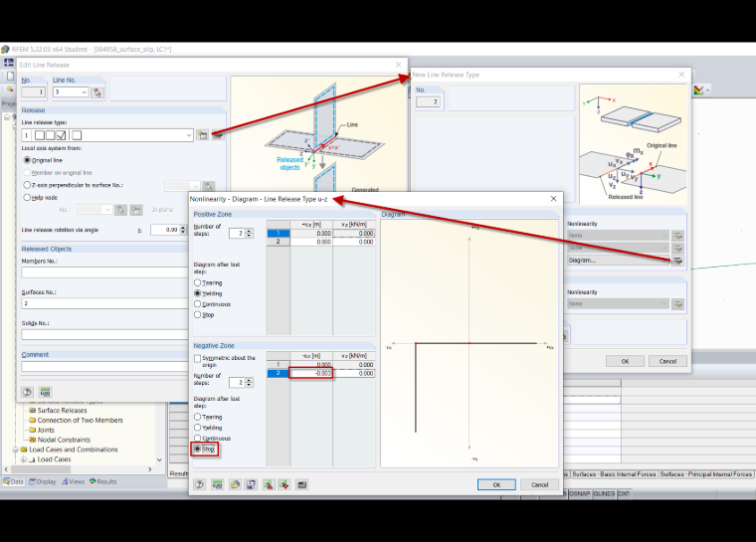Click the RFEM application icon in title bar

coord(5,49)
